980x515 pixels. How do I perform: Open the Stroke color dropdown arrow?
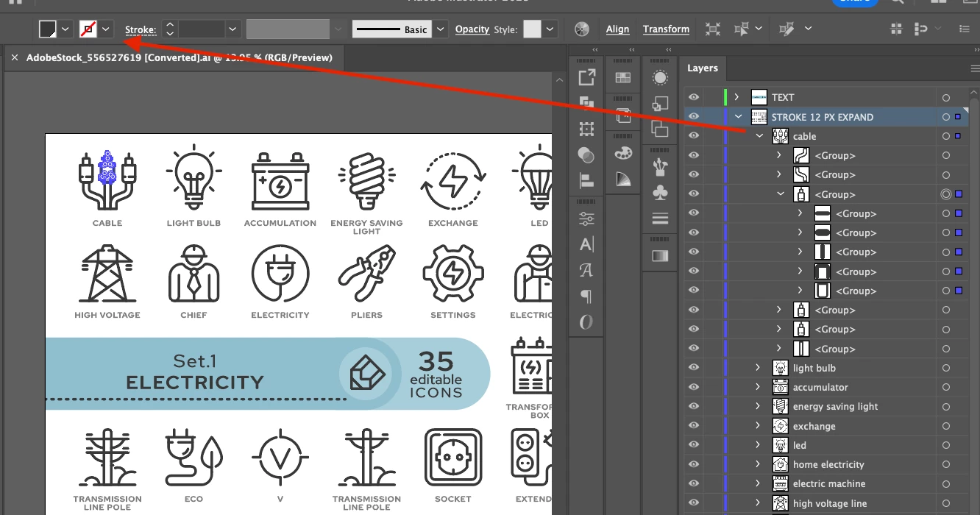coord(107,29)
